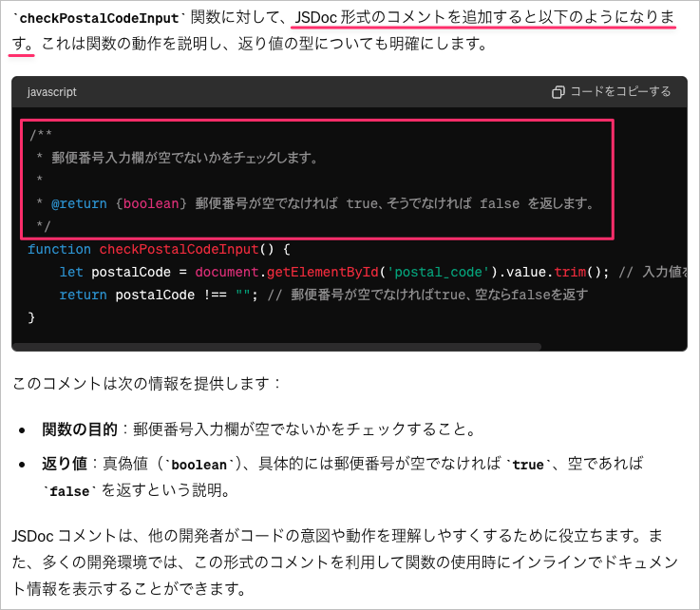700x610 pixels.
Task: Click the closing brace of the function
Action: pos(31,317)
